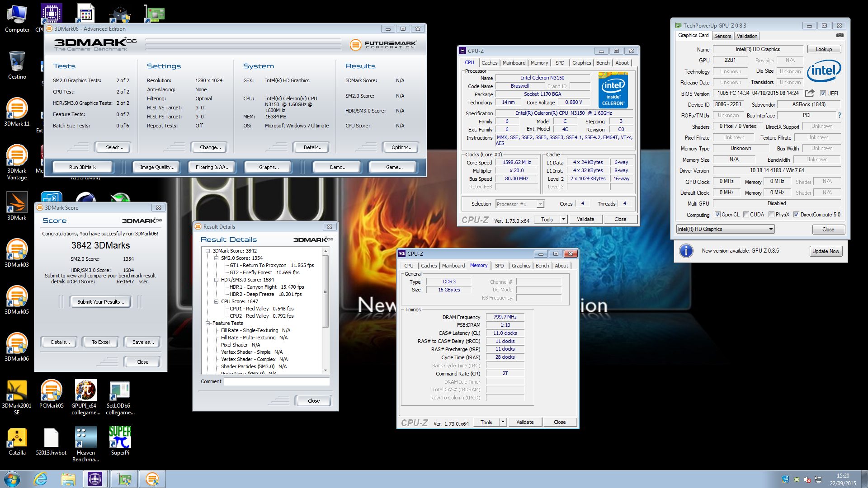This screenshot has height=488, width=868.
Task: Click Options... button under Results
Action: [401, 147]
